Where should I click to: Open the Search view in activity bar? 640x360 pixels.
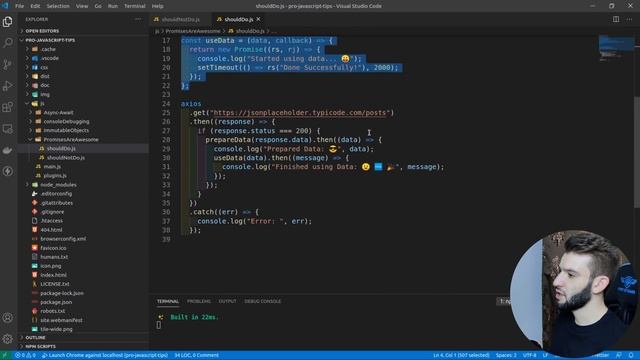click(x=8, y=43)
